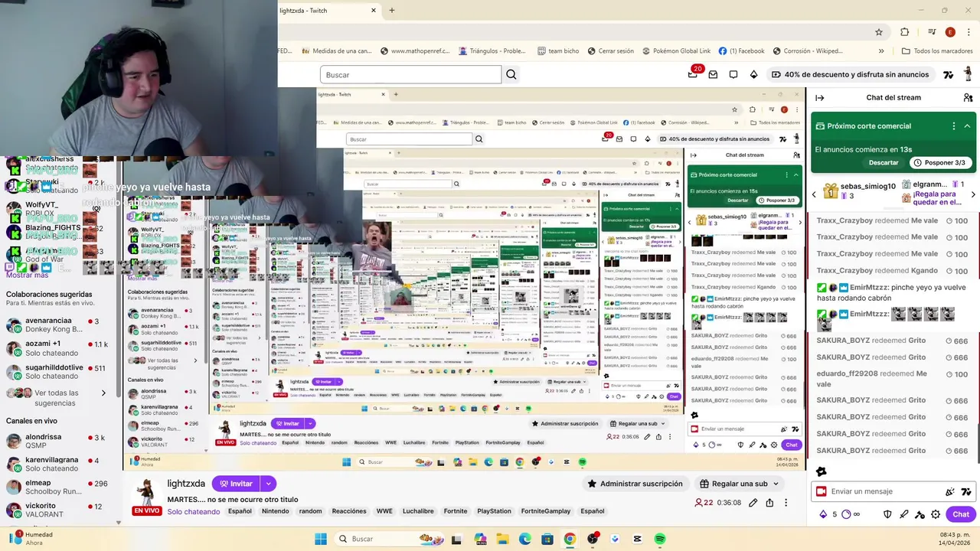Screen dimensions: 980x551
Task: Click the black badge icon above chat input
Action: click(x=822, y=471)
